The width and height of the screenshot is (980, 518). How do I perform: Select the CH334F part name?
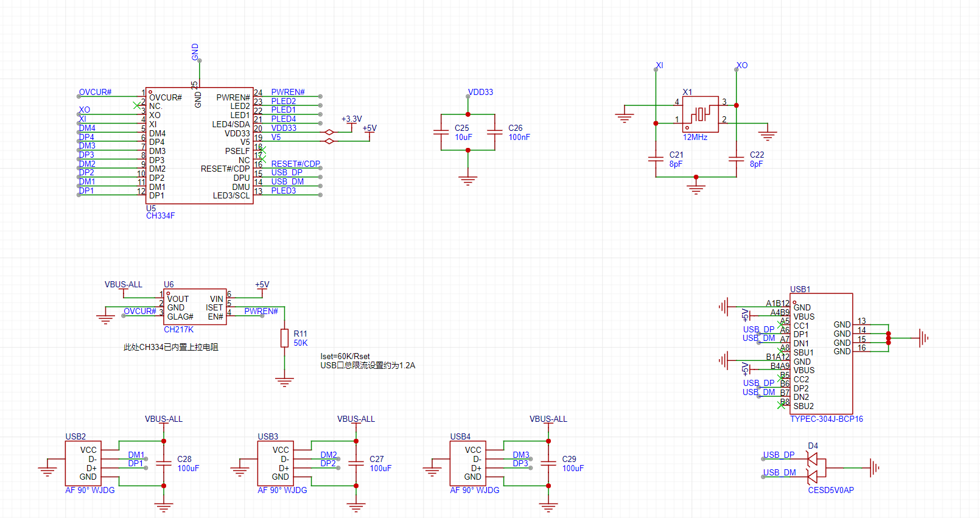[161, 216]
